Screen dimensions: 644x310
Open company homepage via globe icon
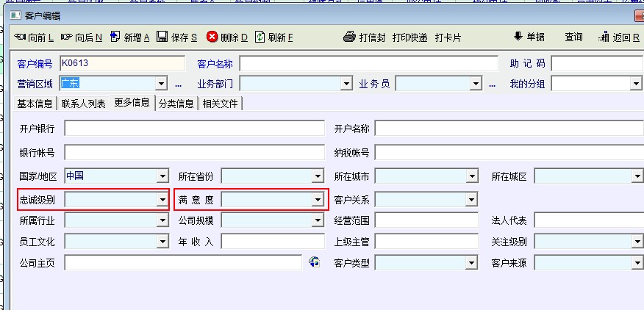315,262
